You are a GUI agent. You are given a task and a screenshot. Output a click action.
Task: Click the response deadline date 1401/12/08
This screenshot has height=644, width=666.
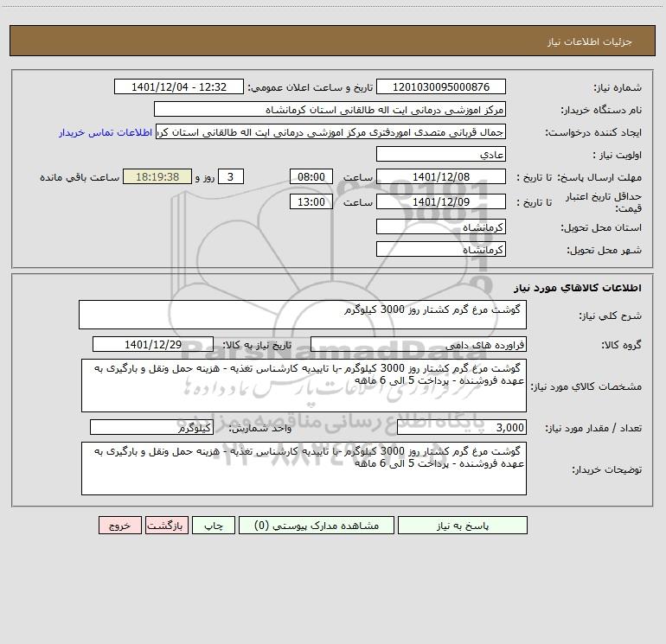441,176
